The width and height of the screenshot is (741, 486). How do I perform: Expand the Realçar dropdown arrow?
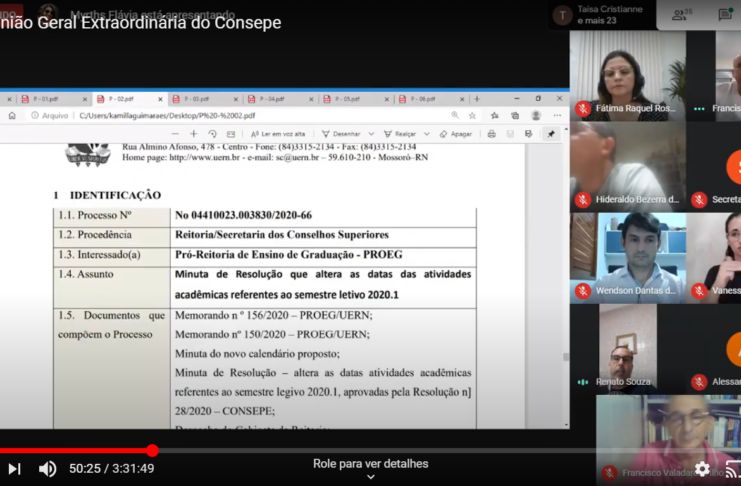427,134
